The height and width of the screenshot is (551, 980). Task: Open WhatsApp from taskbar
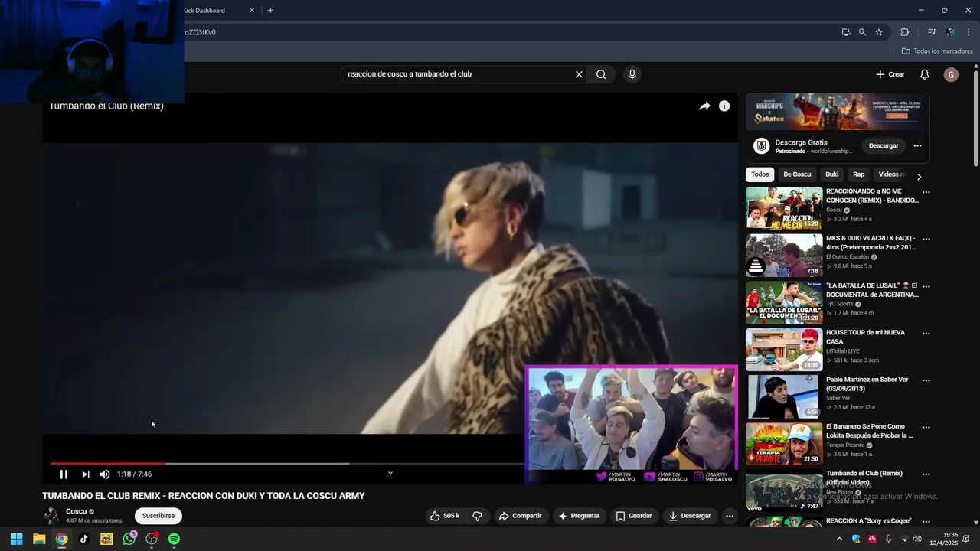129,539
